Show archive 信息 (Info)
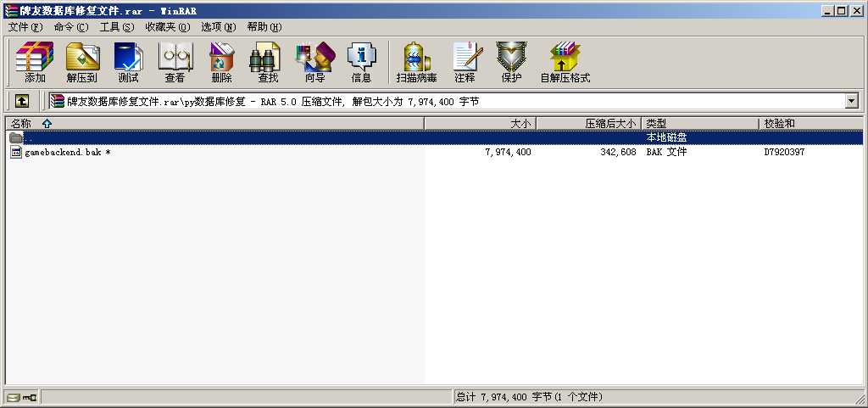868x408 pixels. (361, 62)
